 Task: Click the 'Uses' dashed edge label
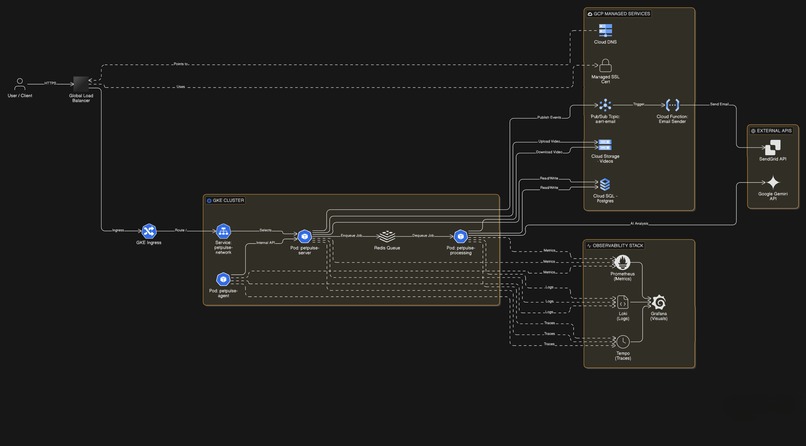181,87
